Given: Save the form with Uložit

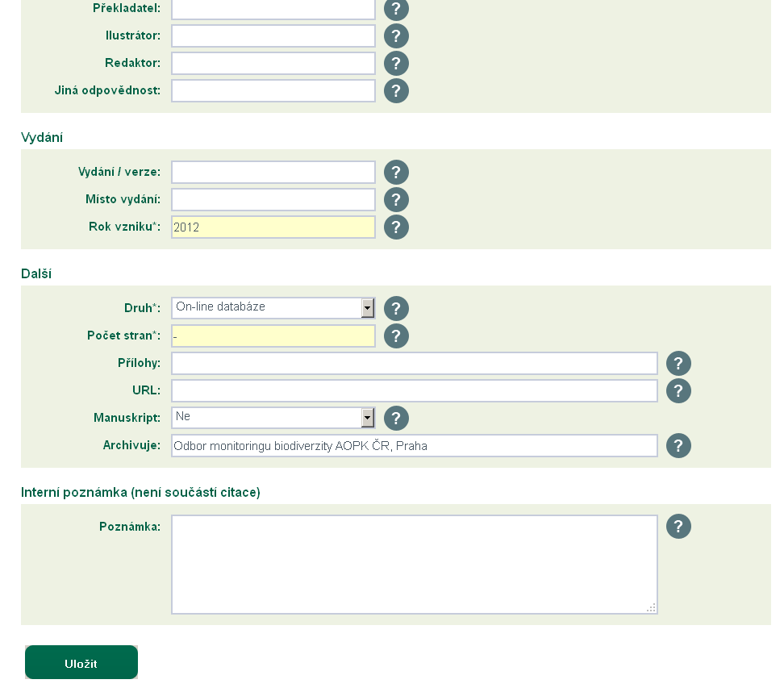Looking at the screenshot, I should pyautogui.click(x=81, y=662).
